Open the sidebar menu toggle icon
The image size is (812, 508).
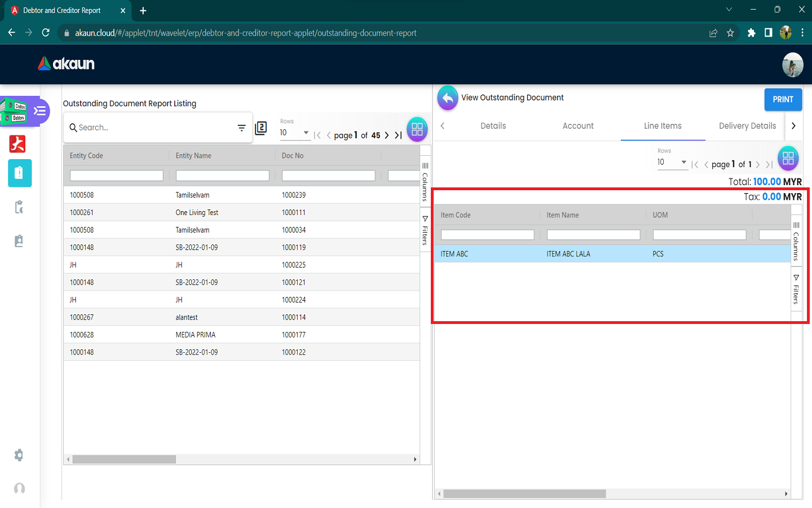(39, 111)
